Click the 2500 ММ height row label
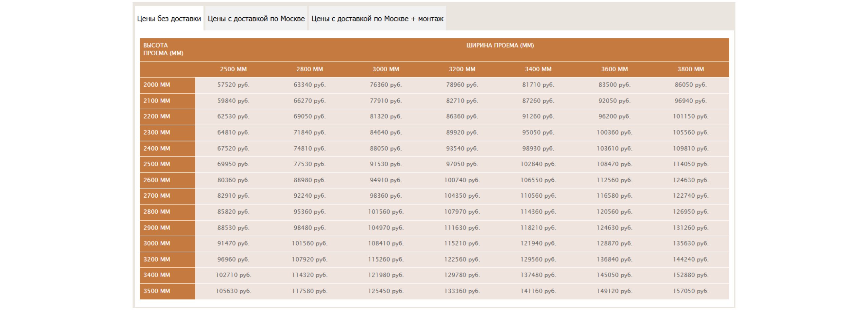This screenshot has width=868, height=310. [167, 164]
